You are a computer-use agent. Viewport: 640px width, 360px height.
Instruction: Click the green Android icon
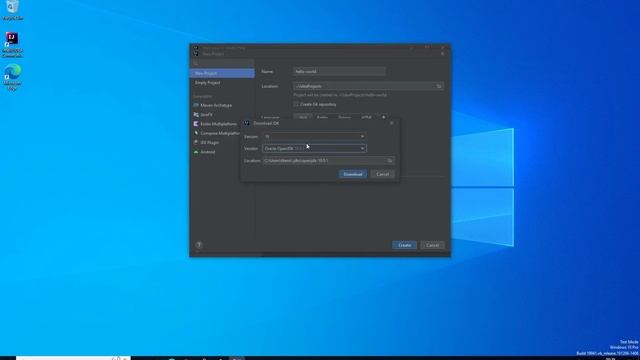pyautogui.click(x=196, y=152)
